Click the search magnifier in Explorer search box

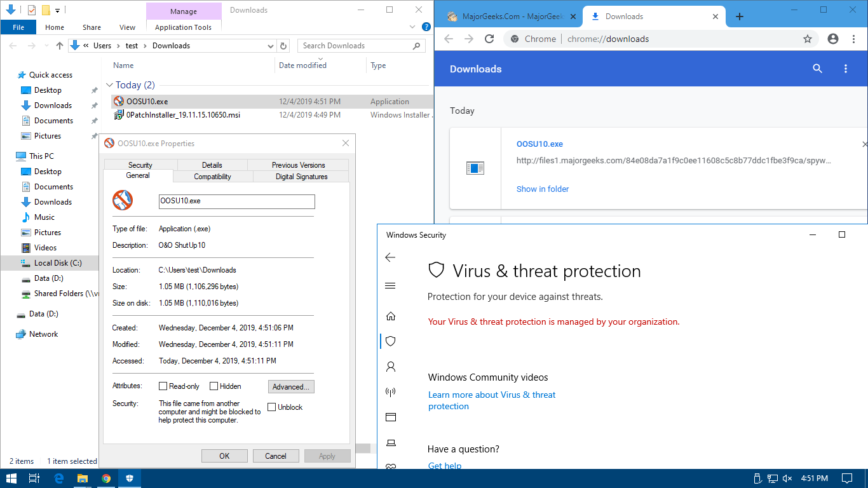pos(417,46)
